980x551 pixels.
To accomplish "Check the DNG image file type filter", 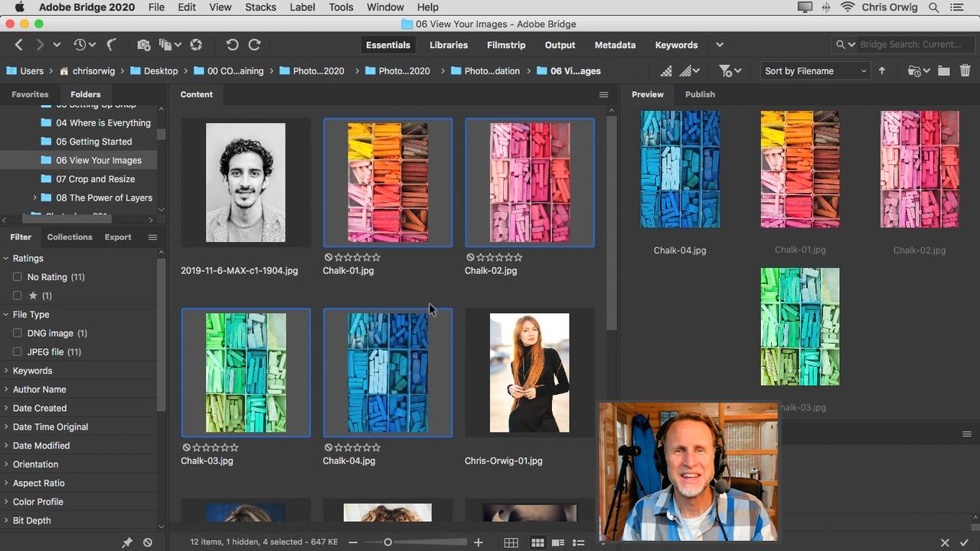I will click(x=17, y=333).
